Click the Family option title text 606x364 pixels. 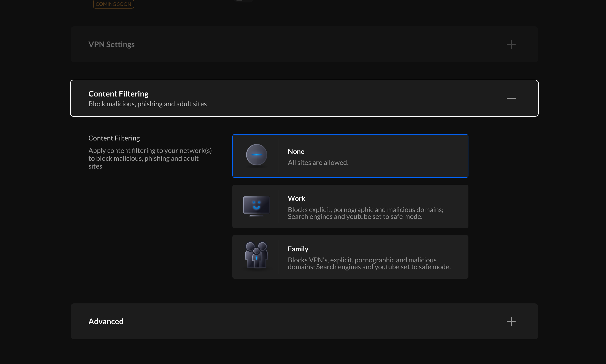298,249
